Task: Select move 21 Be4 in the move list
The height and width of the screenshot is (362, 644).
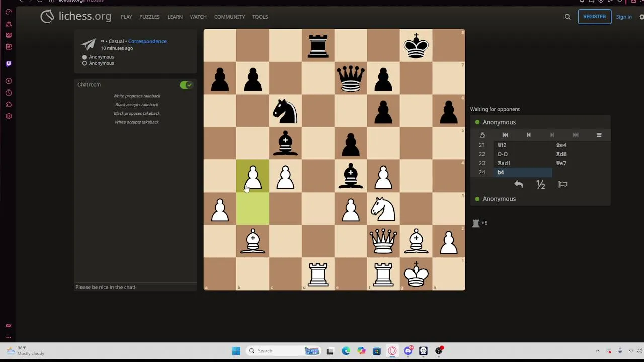Action: [x=582, y=145]
